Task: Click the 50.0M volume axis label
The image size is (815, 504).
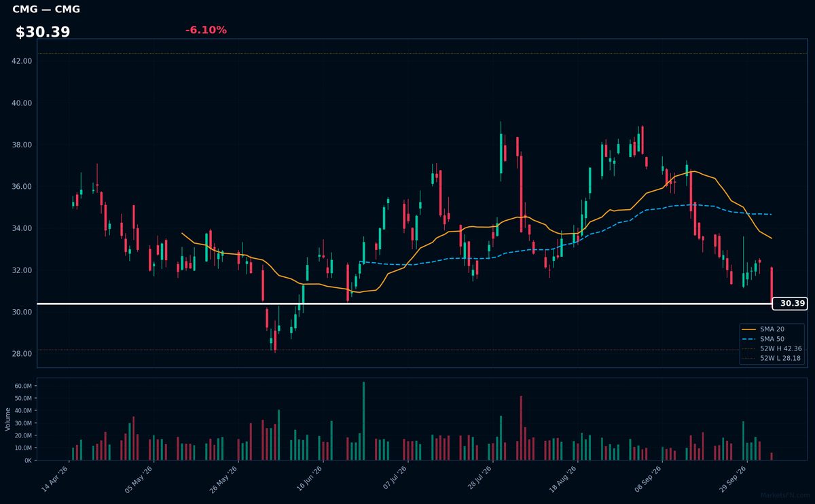Action: click(24, 398)
